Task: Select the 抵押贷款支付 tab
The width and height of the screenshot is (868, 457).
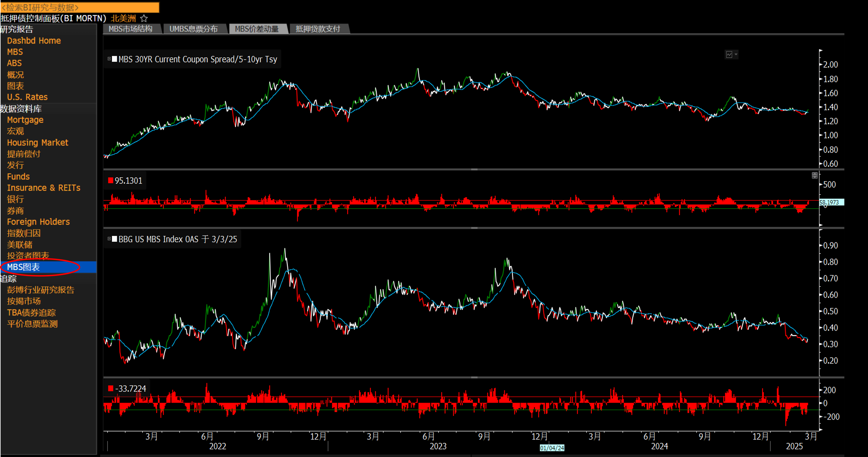Action: pos(318,29)
